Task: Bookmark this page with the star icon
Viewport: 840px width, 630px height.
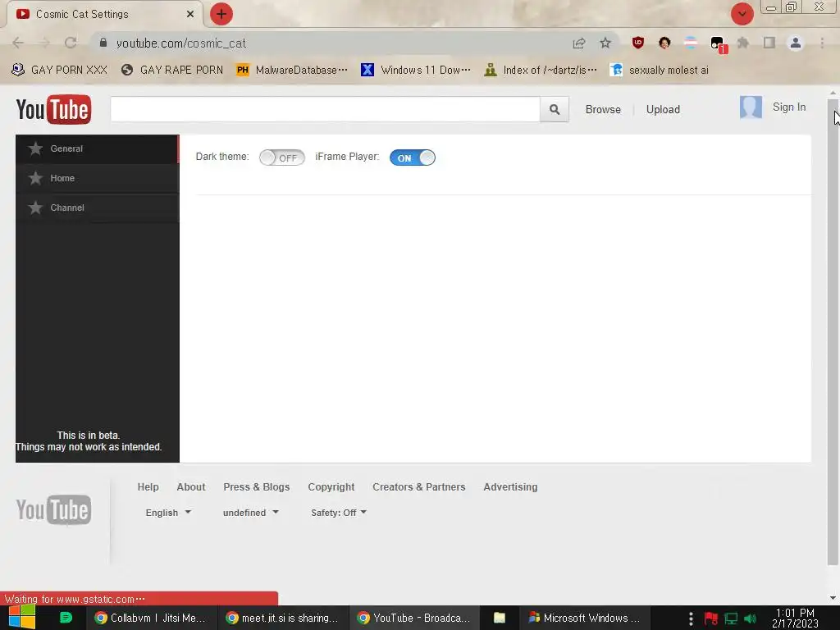Action: point(605,43)
